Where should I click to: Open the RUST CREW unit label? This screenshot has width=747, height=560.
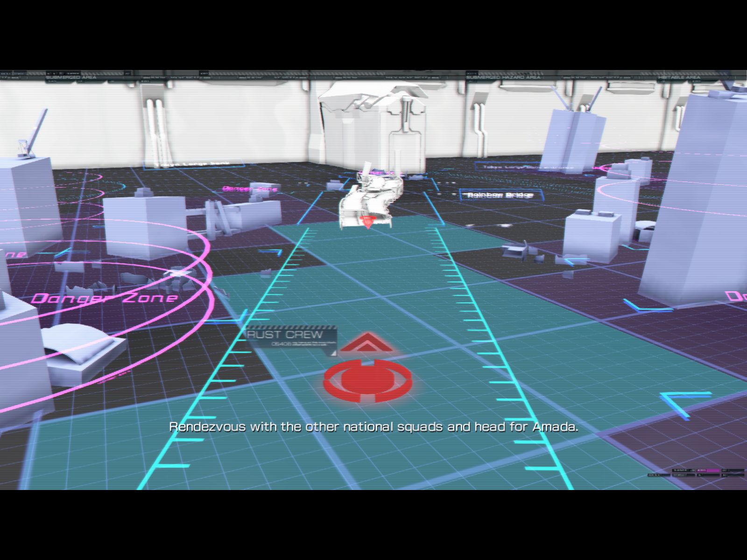coord(286,335)
